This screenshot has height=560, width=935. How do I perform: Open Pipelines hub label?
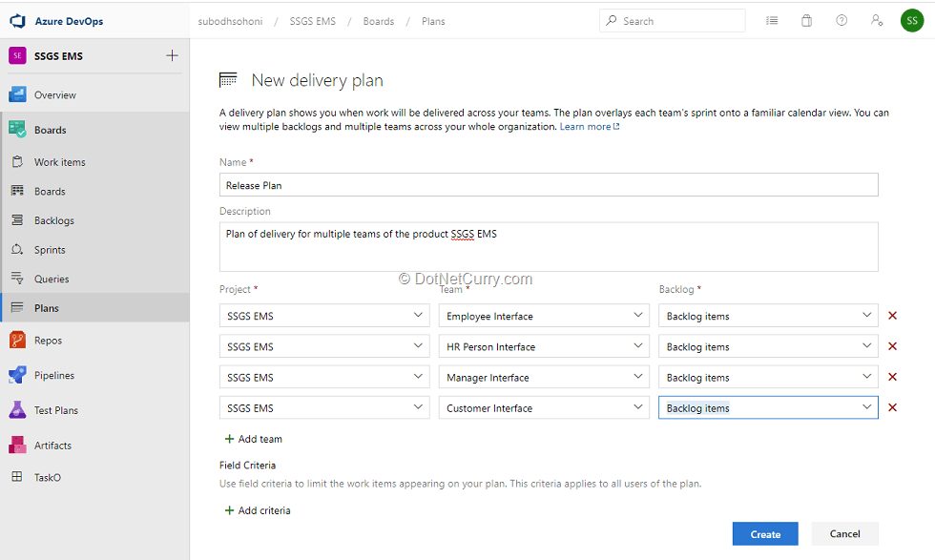pos(54,375)
